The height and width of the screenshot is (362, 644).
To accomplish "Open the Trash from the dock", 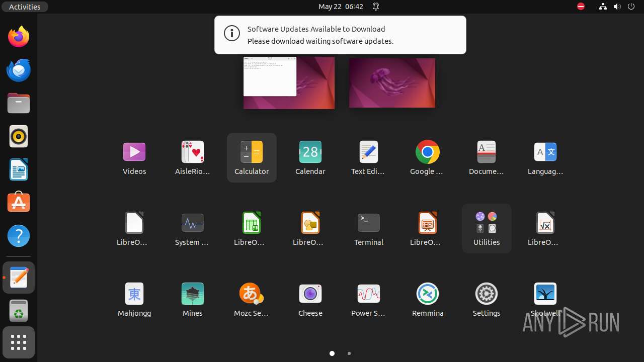I will 19,311.
